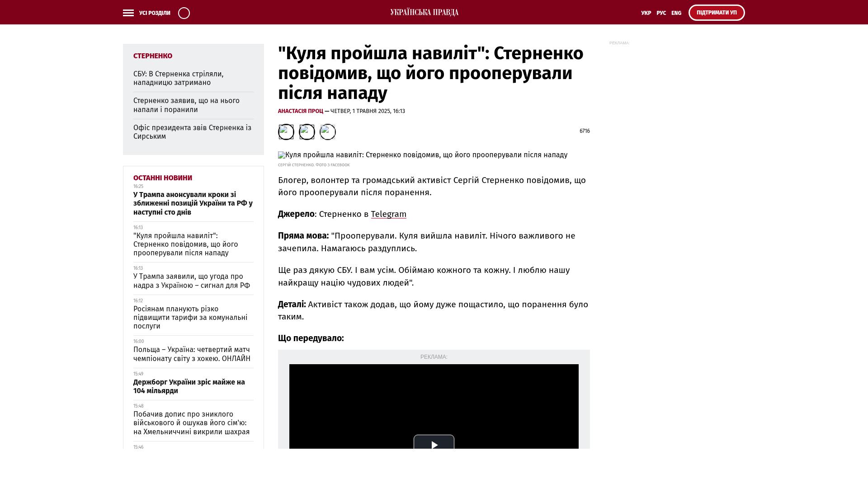
Task: Open the Telegram source link
Action: coord(388,214)
